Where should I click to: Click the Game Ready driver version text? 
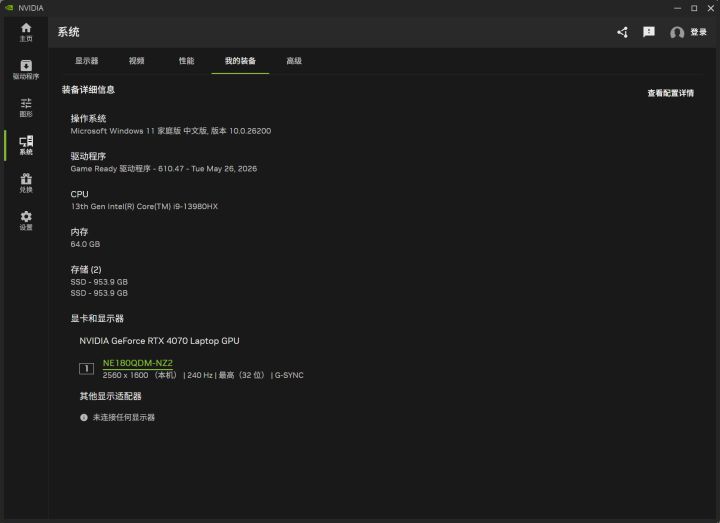click(x=163, y=169)
